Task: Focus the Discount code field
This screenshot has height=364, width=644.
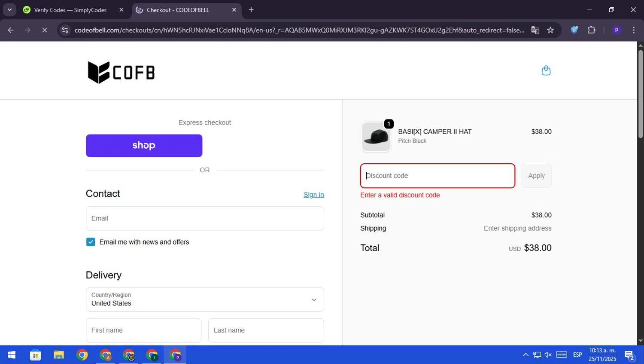Action: (x=437, y=176)
